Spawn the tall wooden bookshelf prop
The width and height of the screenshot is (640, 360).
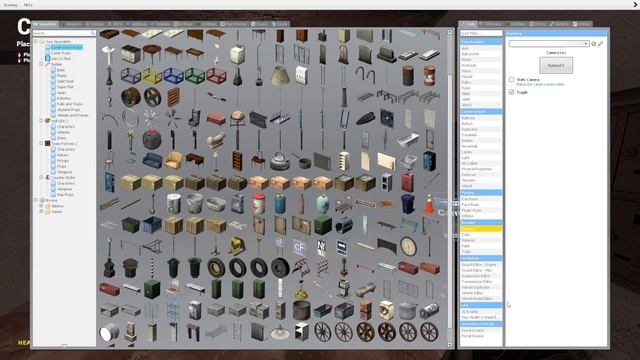(x=237, y=160)
